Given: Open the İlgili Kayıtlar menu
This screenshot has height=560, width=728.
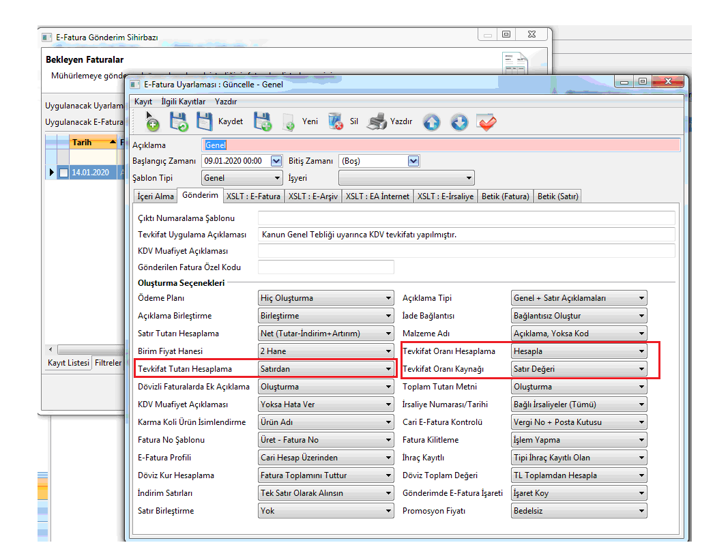Looking at the screenshot, I should [183, 102].
